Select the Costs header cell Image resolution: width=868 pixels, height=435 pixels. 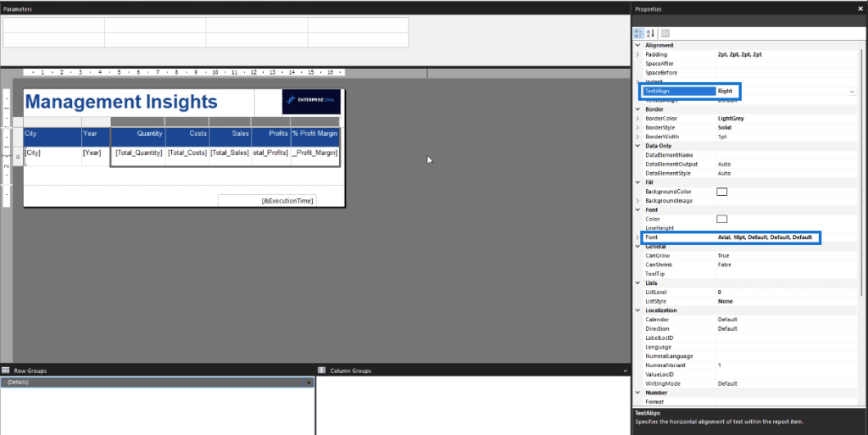(187, 137)
